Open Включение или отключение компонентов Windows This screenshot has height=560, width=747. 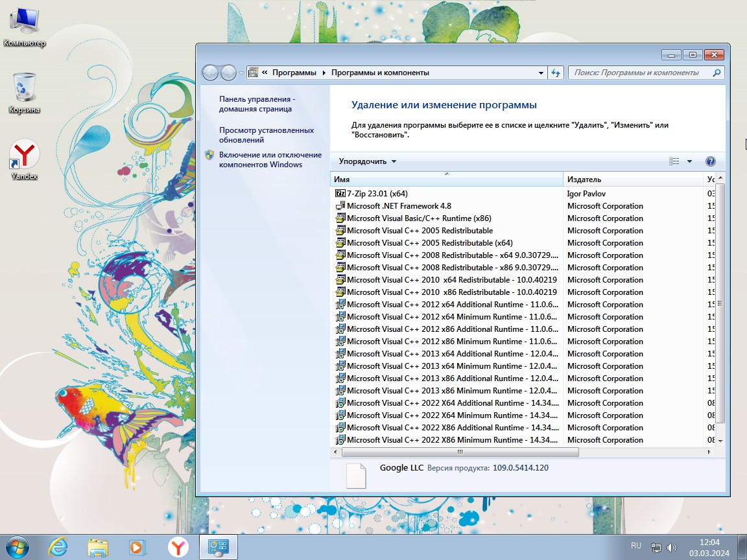pyautogui.click(x=270, y=159)
